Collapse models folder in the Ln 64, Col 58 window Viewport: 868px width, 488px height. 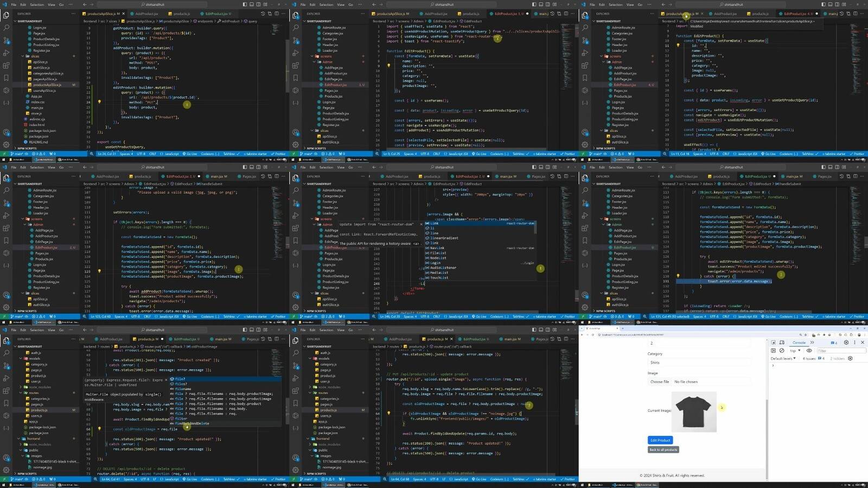click(324, 359)
